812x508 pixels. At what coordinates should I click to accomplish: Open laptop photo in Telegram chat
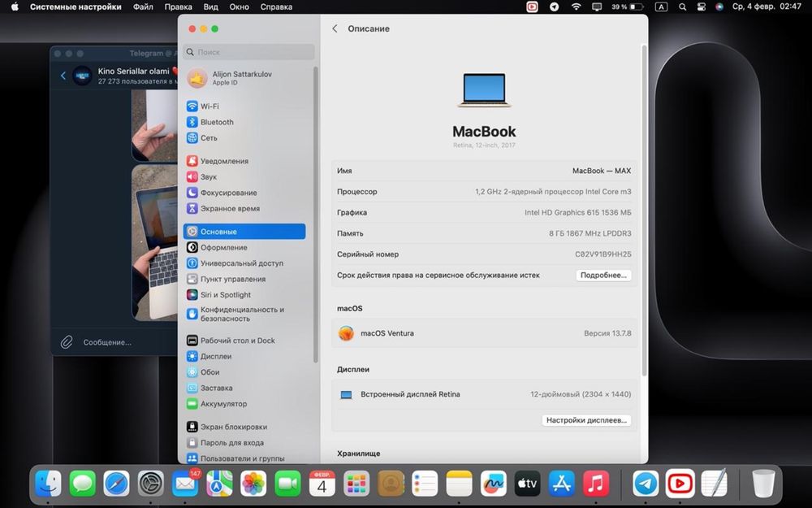tap(155, 242)
